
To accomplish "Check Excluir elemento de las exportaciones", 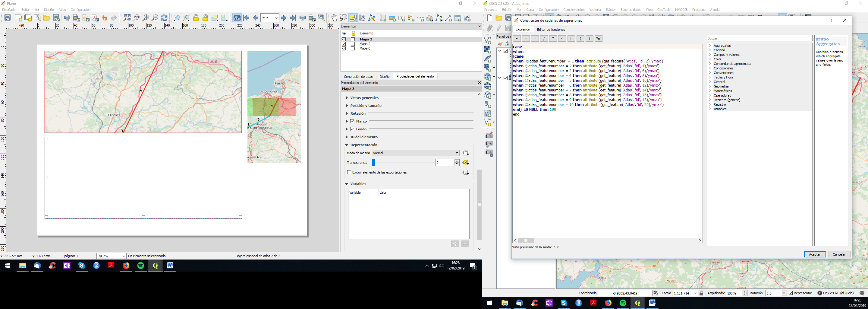I will point(349,172).
